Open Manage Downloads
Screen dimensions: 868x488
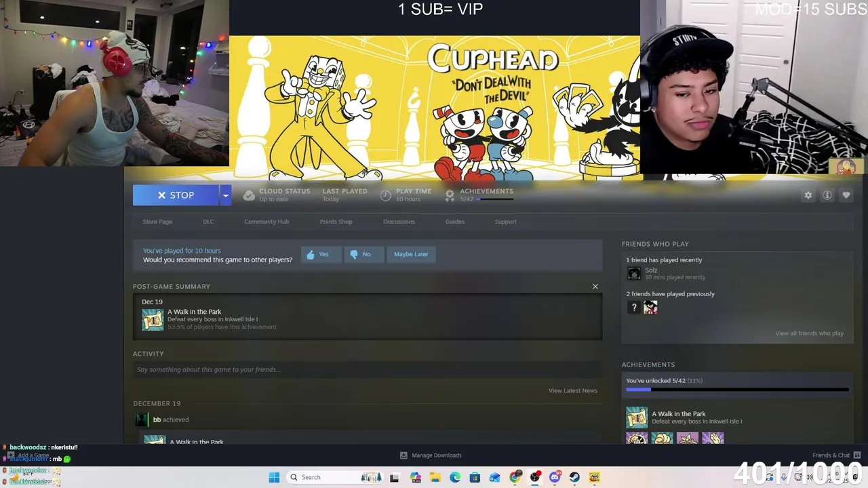click(x=431, y=455)
